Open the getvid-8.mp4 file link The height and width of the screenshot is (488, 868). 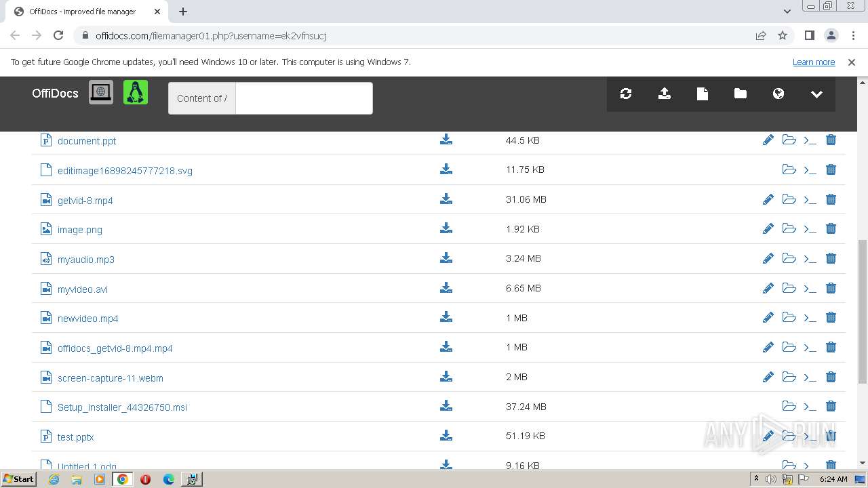tap(85, 201)
